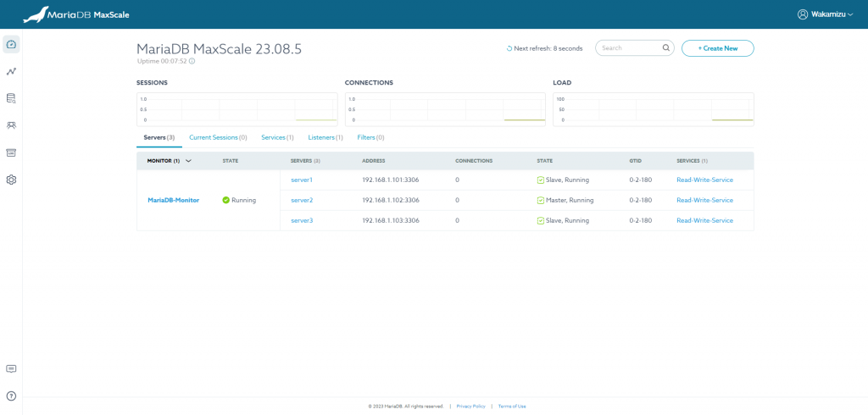
Task: Click into the Search input field
Action: click(629, 48)
